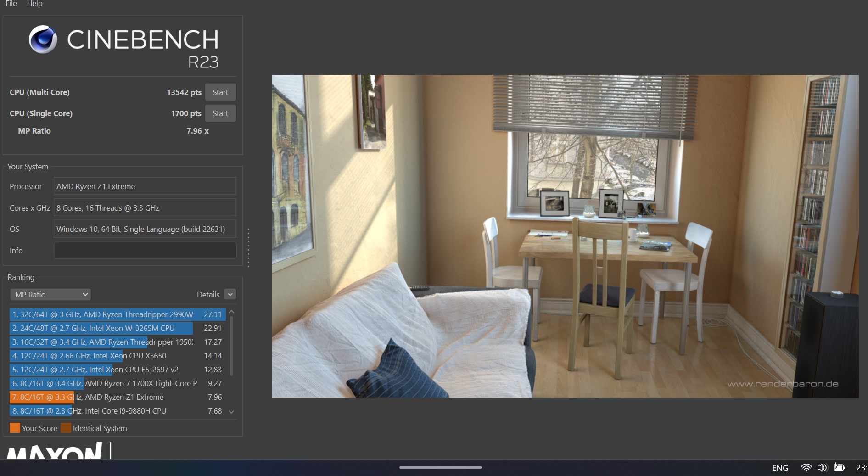
Task: Click the Cinebench sphere logo icon
Action: (x=43, y=39)
